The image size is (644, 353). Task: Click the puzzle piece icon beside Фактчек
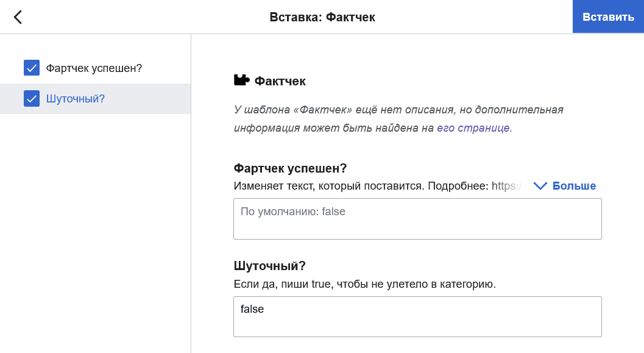pos(241,80)
